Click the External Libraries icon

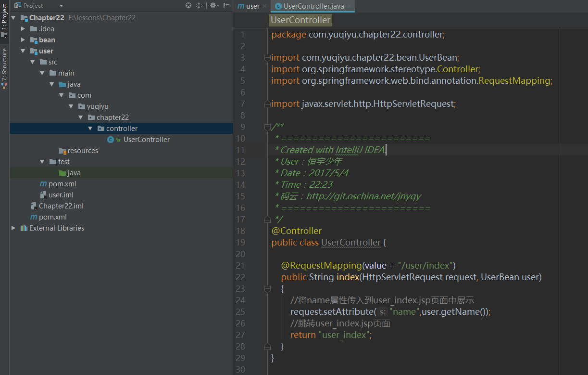(24, 228)
